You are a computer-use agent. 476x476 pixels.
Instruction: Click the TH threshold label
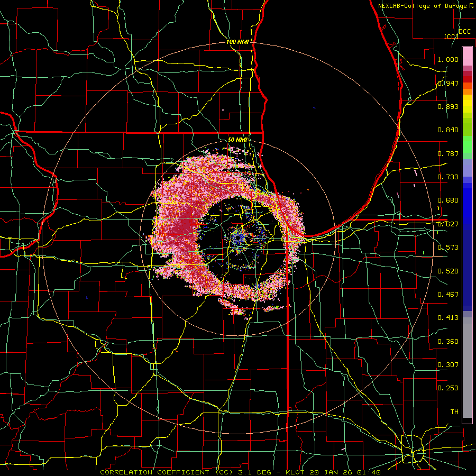coord(454,412)
